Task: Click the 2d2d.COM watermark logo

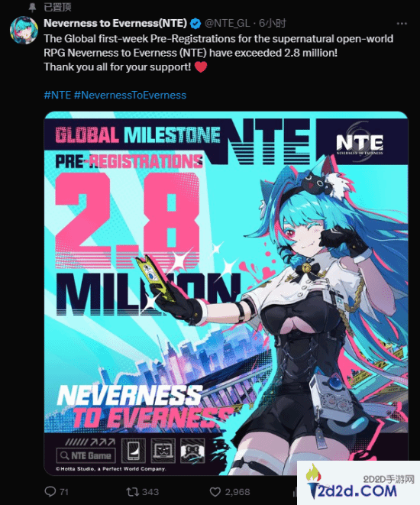Action: pyautogui.click(x=359, y=483)
